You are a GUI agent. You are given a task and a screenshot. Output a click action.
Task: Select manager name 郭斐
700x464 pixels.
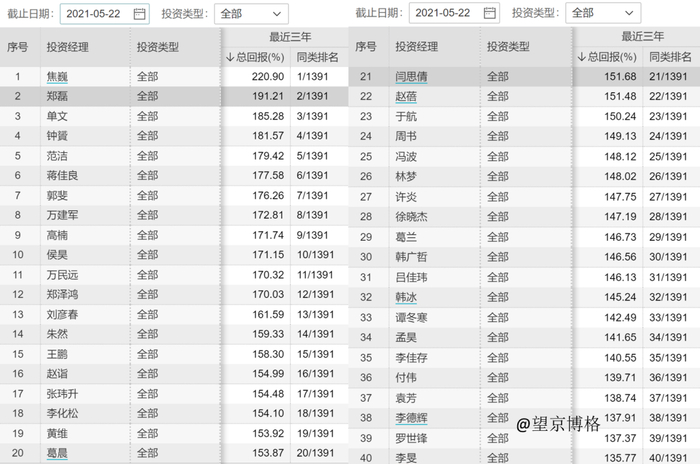[x=57, y=196]
